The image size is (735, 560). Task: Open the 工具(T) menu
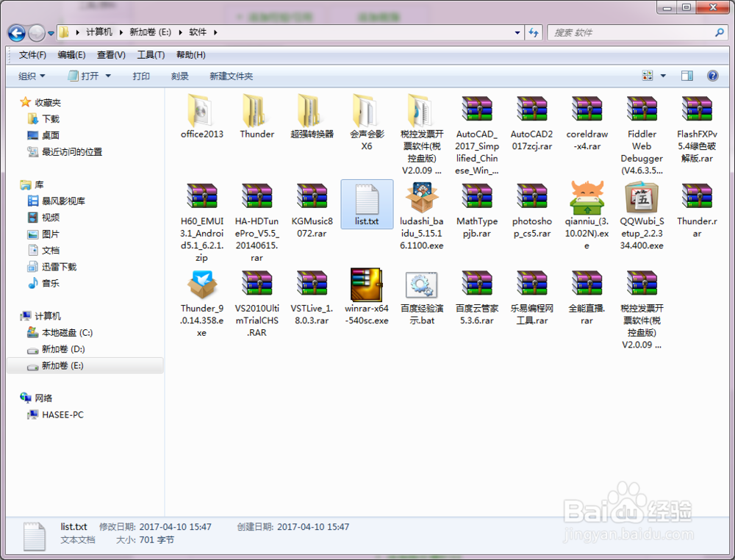[151, 55]
